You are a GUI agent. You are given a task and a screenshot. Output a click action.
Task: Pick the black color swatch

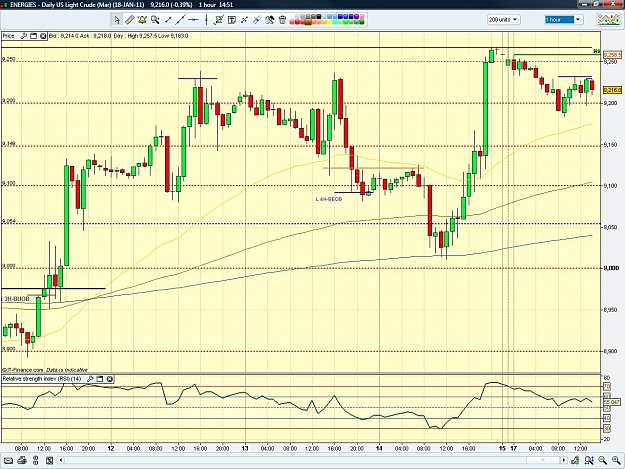coord(319,16)
